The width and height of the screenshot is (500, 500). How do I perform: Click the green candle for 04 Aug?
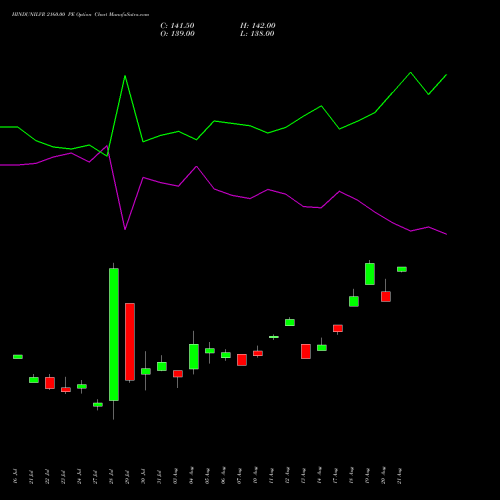point(194,356)
